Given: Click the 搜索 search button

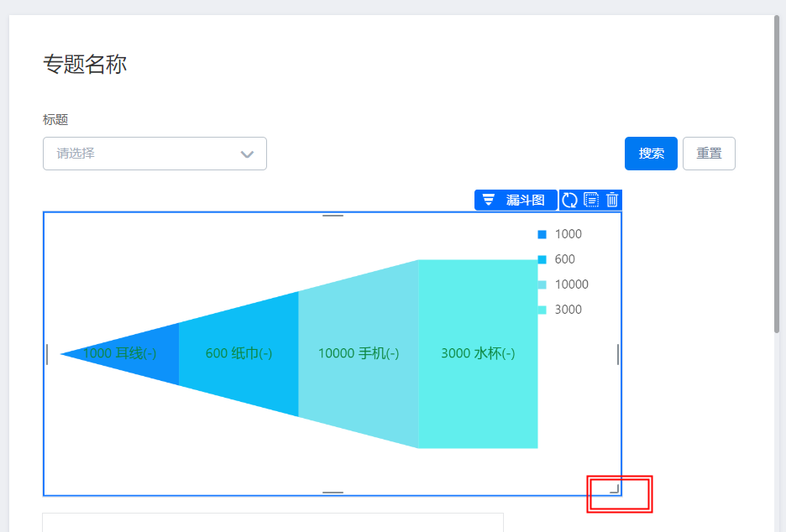Looking at the screenshot, I should pos(651,154).
